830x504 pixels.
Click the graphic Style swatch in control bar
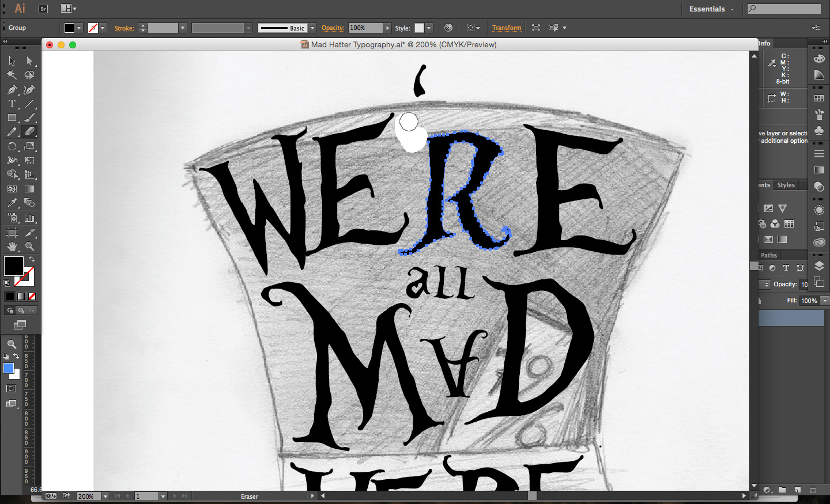click(420, 28)
